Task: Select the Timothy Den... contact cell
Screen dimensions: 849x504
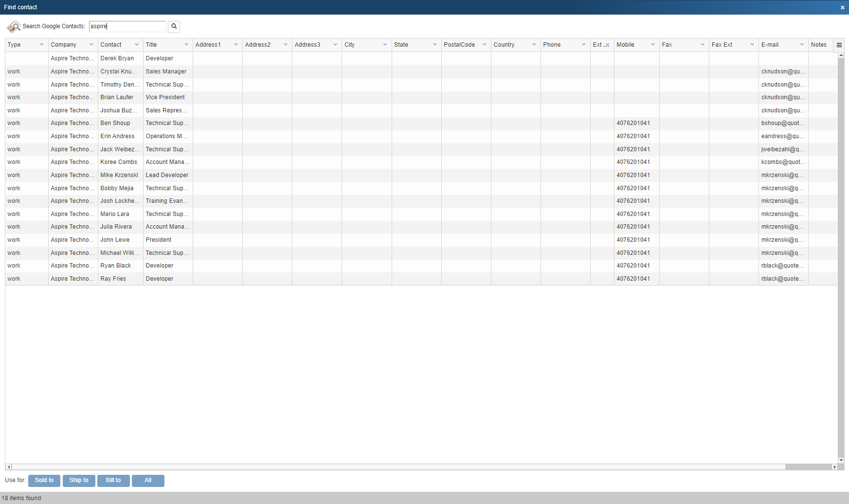Action: 120,85
